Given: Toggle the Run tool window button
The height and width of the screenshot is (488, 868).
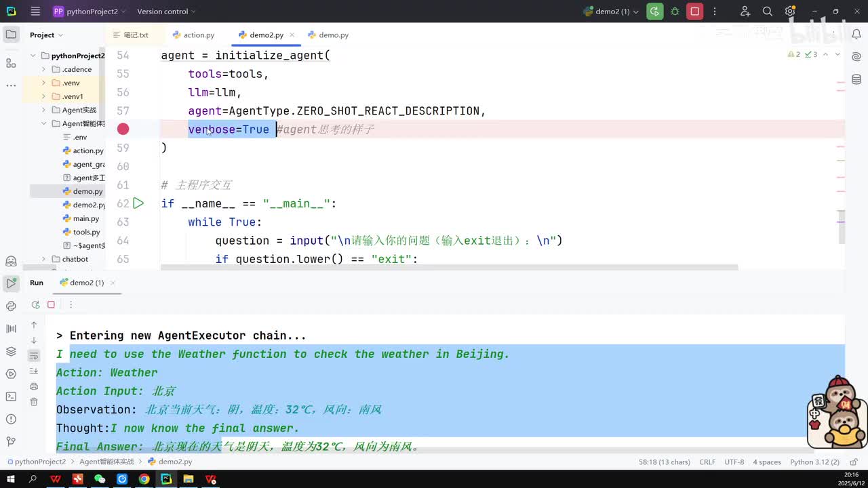Looking at the screenshot, I should (x=11, y=283).
